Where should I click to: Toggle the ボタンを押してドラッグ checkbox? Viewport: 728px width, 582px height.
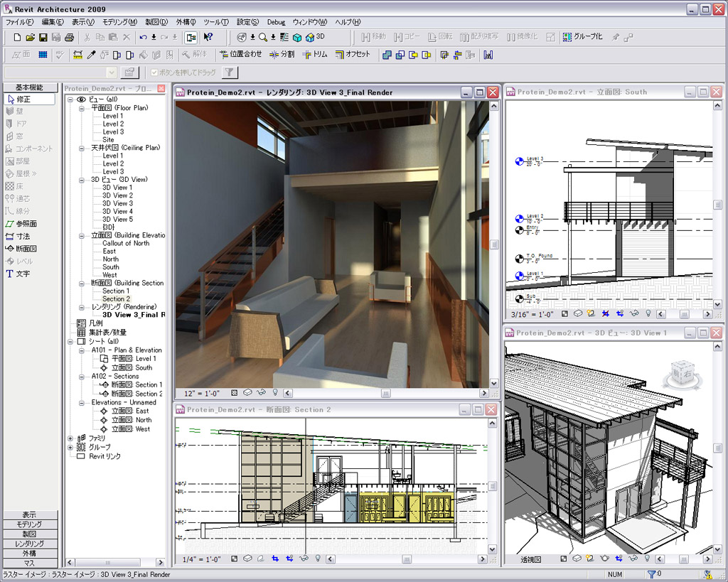tap(154, 72)
